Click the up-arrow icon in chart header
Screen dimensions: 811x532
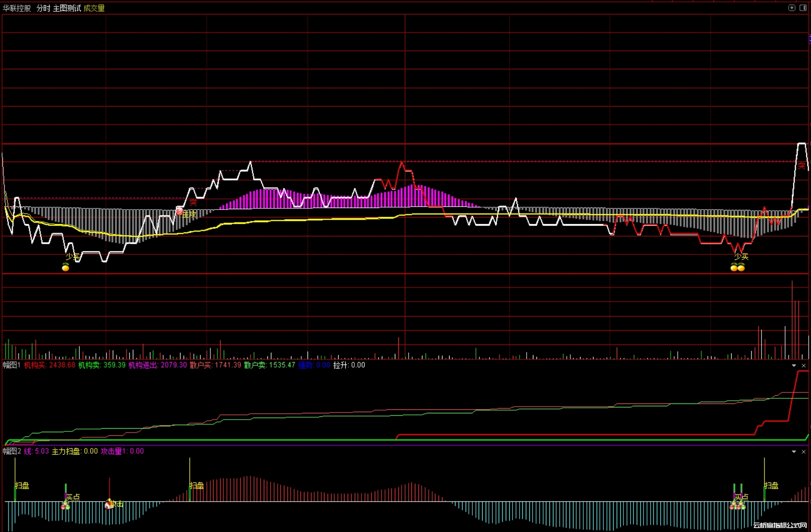coord(792,8)
